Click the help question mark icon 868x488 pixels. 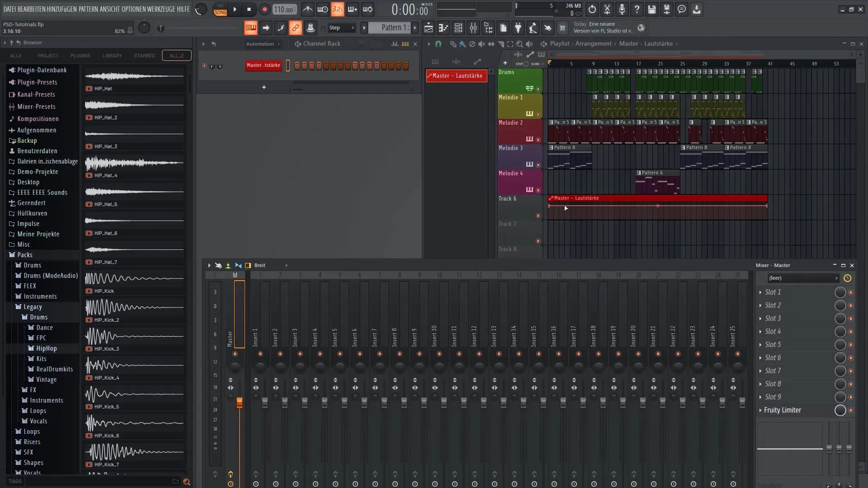point(637,9)
